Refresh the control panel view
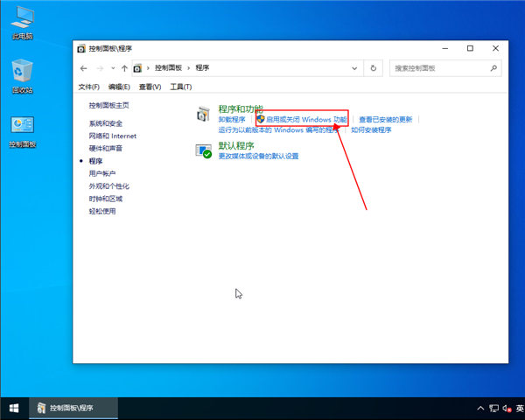The width and height of the screenshot is (525, 420). click(374, 68)
